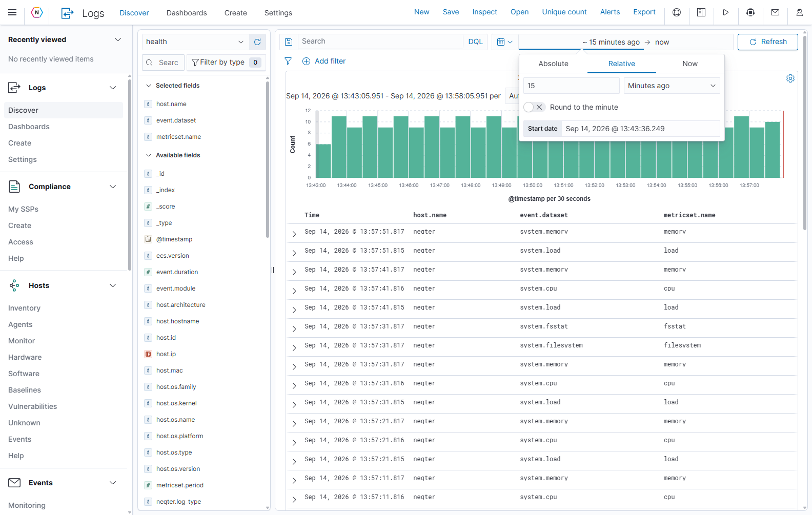Image resolution: width=812 pixels, height=515 pixels.
Task: Click Add filter link
Action: click(324, 61)
